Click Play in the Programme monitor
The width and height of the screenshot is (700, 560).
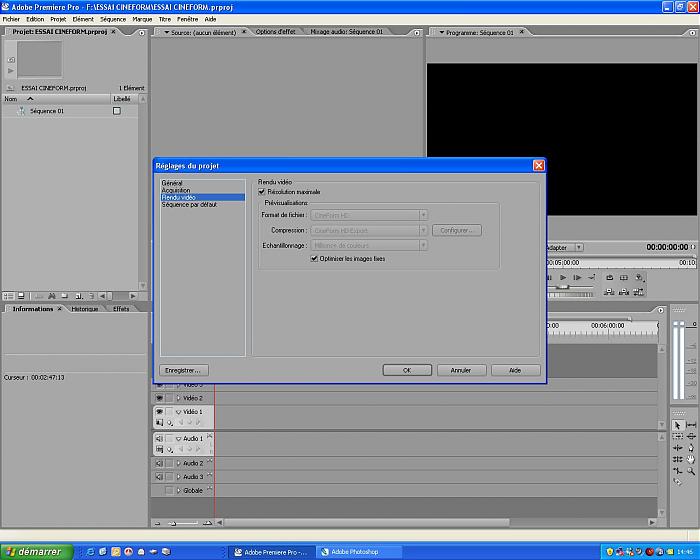563,278
